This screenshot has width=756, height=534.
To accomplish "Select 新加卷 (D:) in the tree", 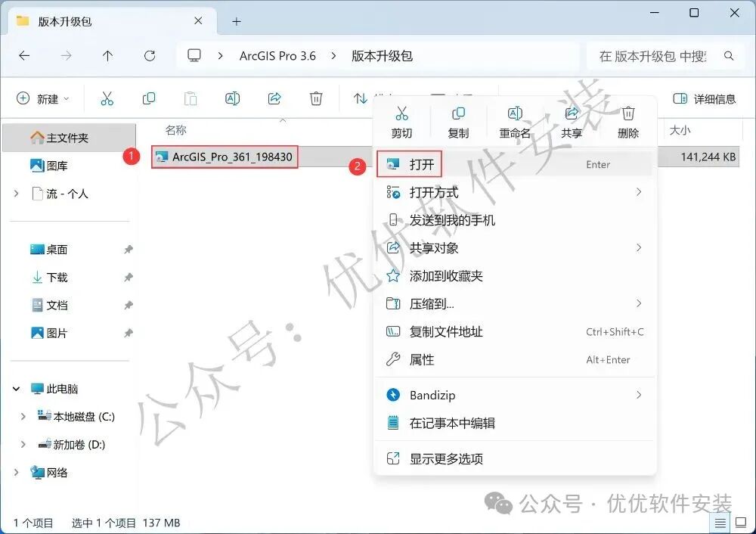I will pos(73,445).
